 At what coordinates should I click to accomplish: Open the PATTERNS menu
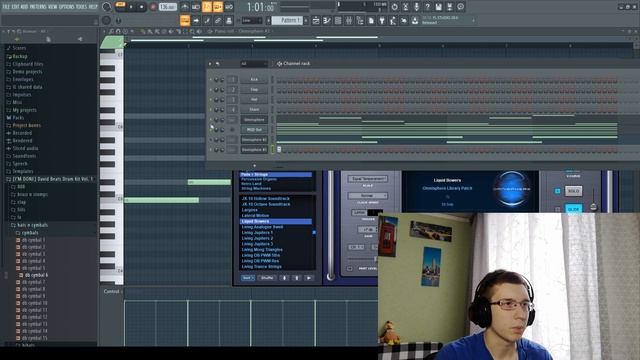(x=38, y=7)
